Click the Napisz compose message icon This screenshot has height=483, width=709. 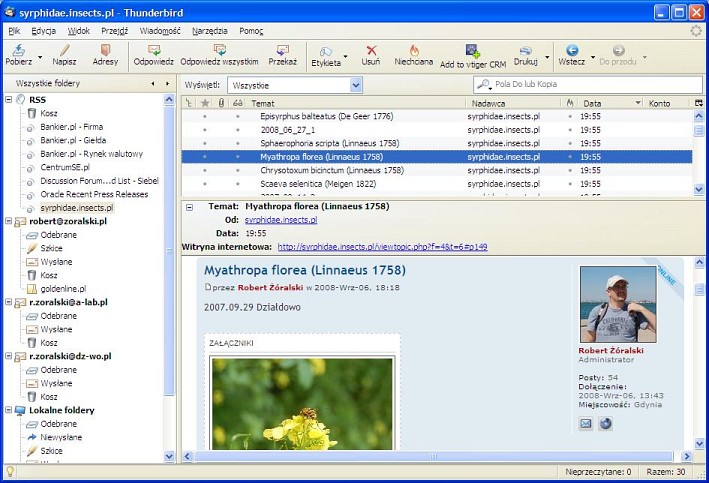63,50
